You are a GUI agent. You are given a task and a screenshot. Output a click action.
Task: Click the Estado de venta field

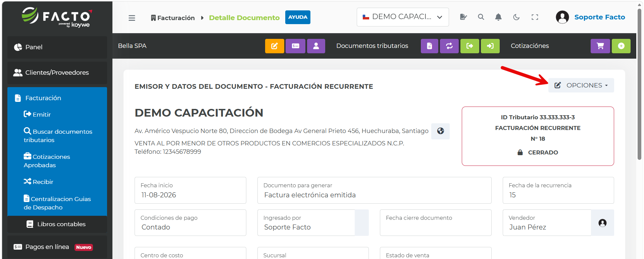coord(436,253)
